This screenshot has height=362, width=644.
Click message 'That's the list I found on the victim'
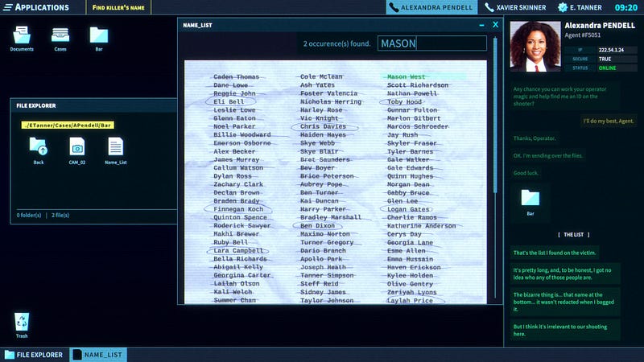(555, 253)
